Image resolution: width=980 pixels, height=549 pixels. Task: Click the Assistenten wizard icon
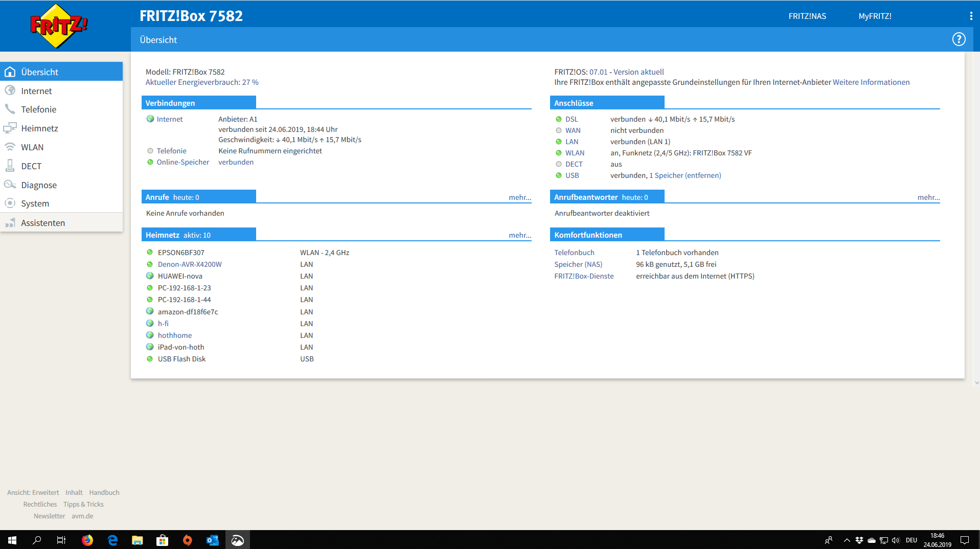click(10, 222)
